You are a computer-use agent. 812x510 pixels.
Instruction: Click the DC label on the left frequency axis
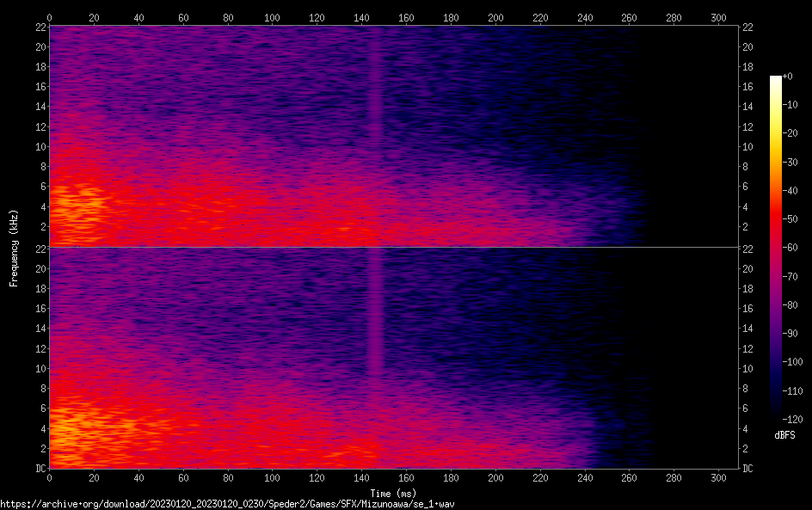(40, 469)
